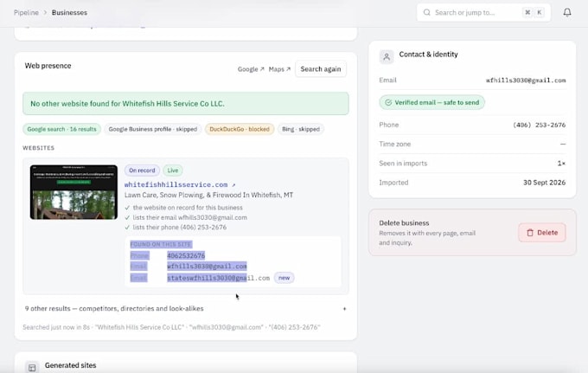
Task: Click the new badge beside stateswfhills email
Action: [x=284, y=278]
